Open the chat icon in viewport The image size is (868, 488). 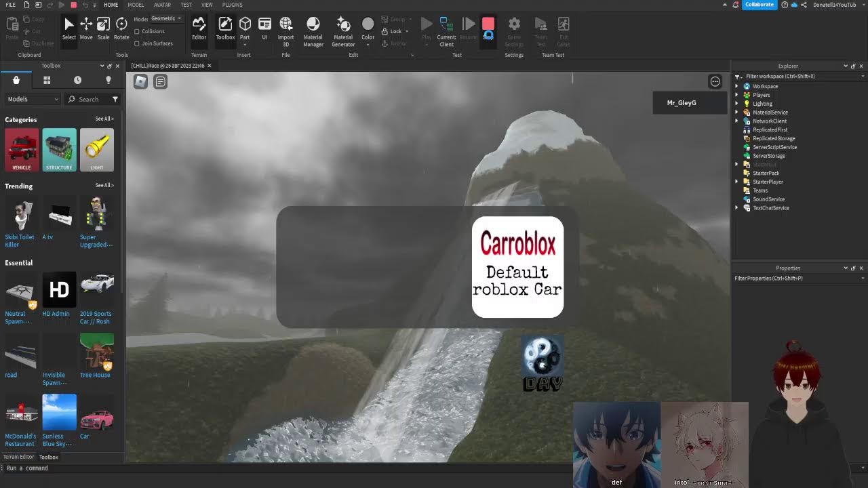click(x=160, y=81)
